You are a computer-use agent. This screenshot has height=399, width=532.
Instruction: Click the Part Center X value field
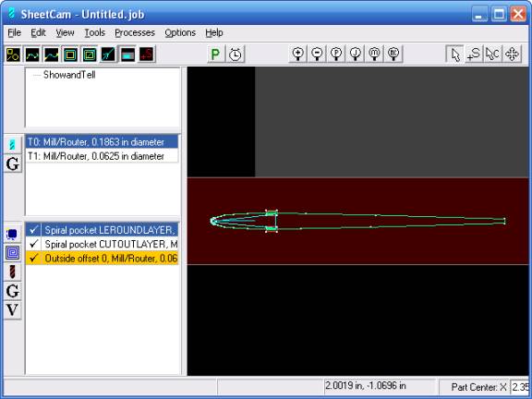coord(520,387)
